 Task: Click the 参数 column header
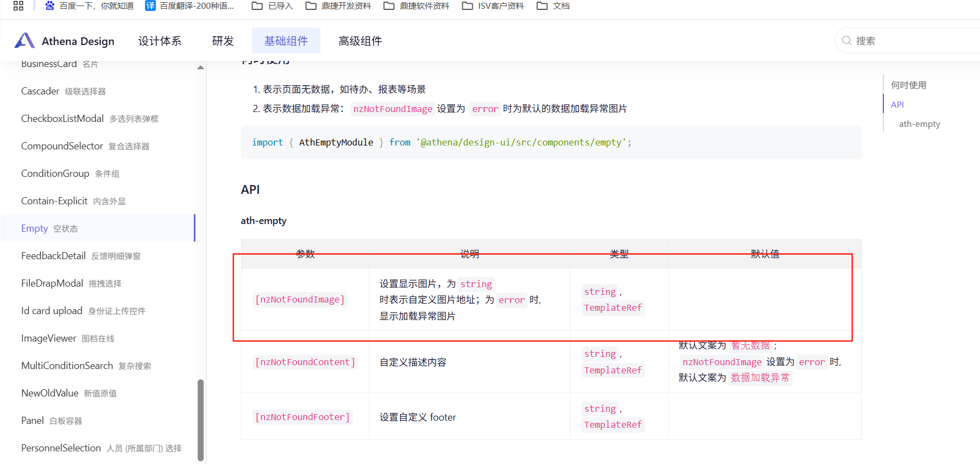[305, 254]
